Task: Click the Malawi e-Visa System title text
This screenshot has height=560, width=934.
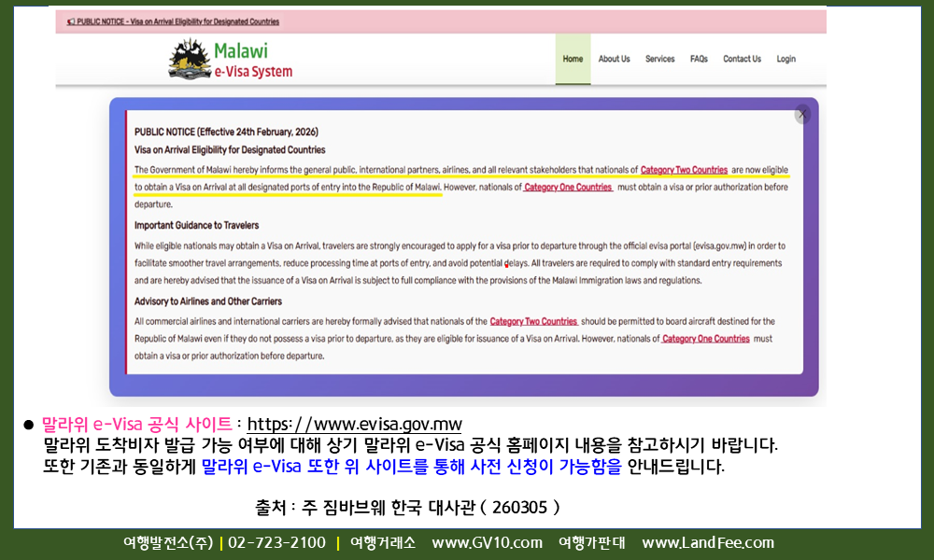Action: tap(252, 61)
